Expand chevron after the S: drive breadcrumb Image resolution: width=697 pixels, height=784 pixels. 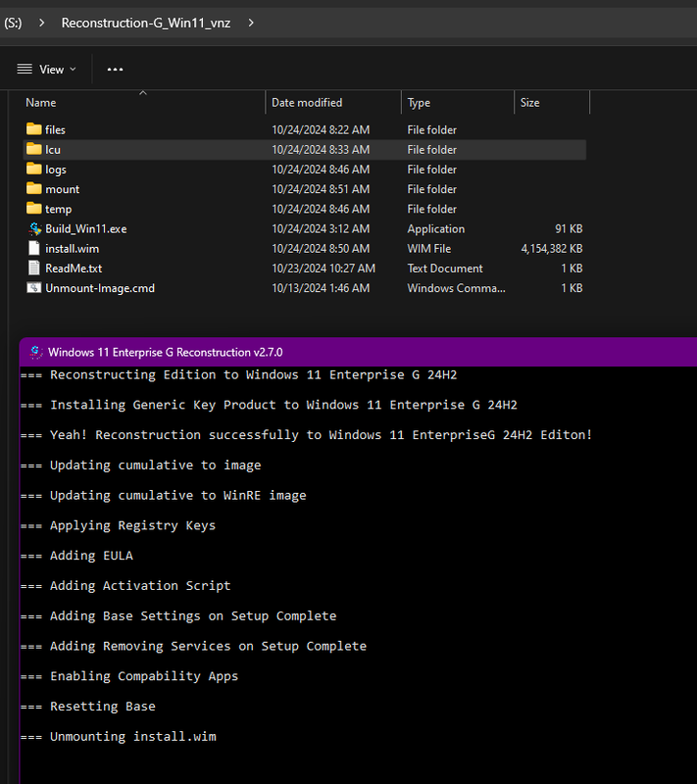click(42, 23)
